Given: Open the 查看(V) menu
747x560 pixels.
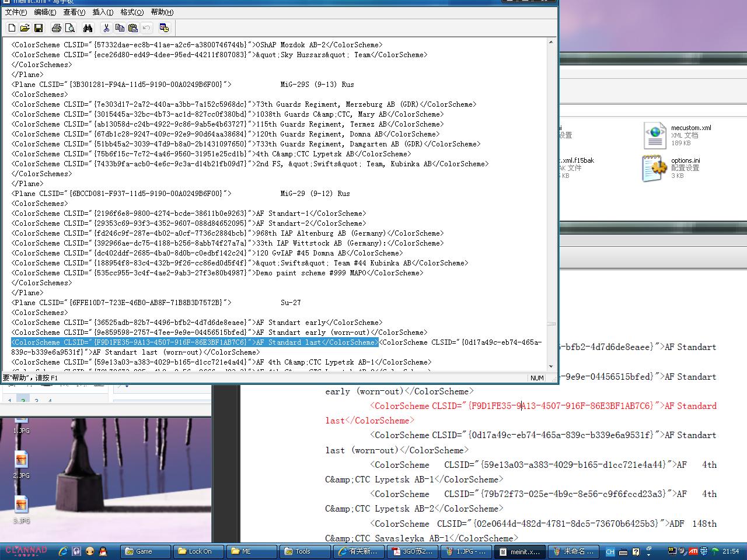Looking at the screenshot, I should (x=74, y=12).
